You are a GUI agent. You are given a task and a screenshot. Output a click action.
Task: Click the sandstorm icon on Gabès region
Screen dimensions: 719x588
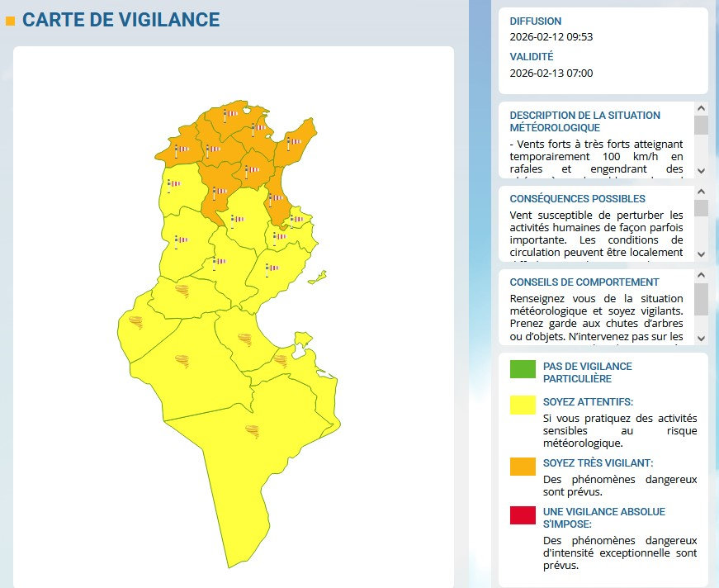coord(244,339)
